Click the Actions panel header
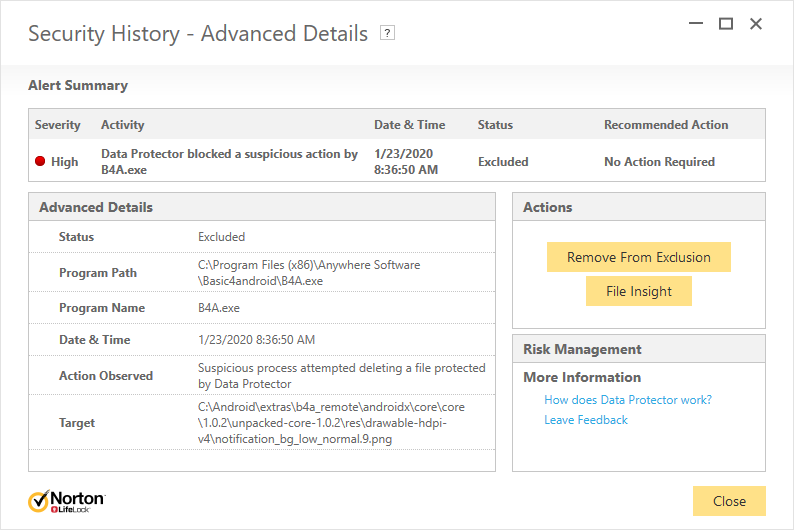The width and height of the screenshot is (794, 530). coord(639,207)
